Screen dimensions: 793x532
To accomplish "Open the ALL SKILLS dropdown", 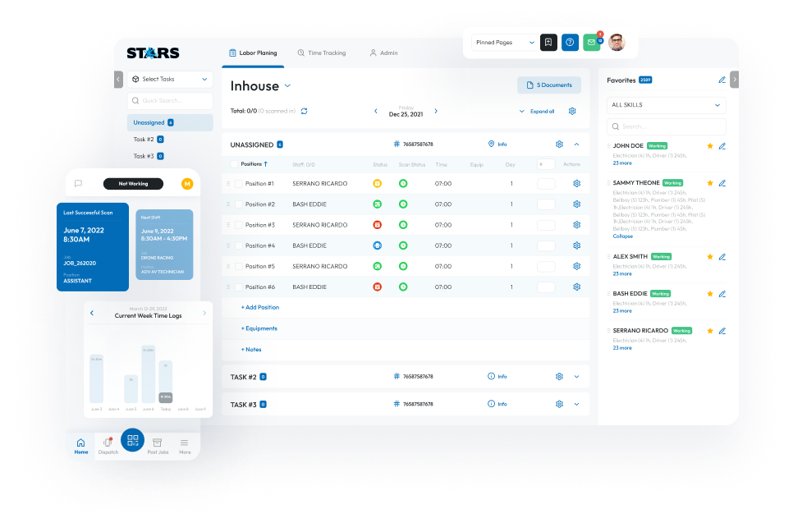I will 666,105.
